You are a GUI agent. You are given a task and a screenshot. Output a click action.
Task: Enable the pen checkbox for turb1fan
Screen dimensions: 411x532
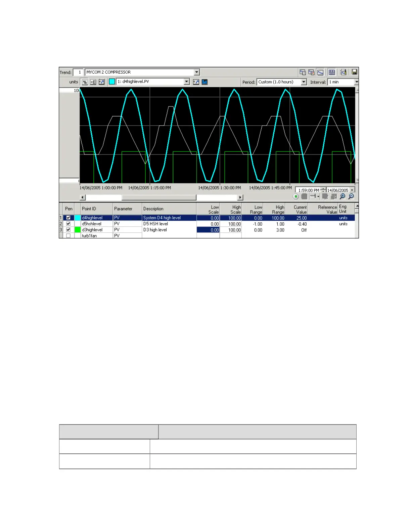(68, 236)
